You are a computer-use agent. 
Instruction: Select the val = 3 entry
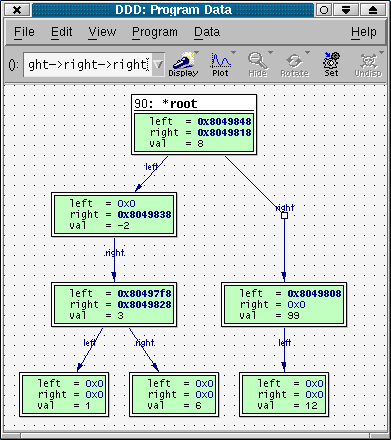click(x=96, y=316)
